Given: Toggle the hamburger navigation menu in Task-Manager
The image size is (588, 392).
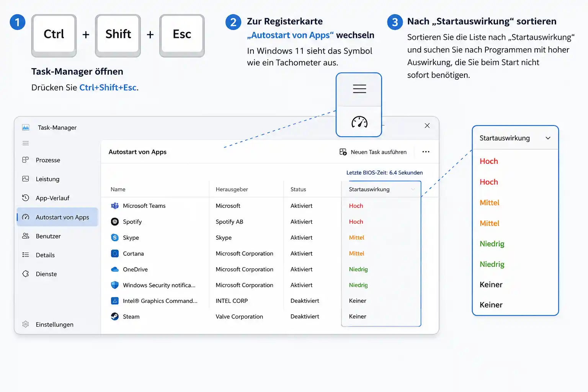Looking at the screenshot, I should pyautogui.click(x=26, y=143).
